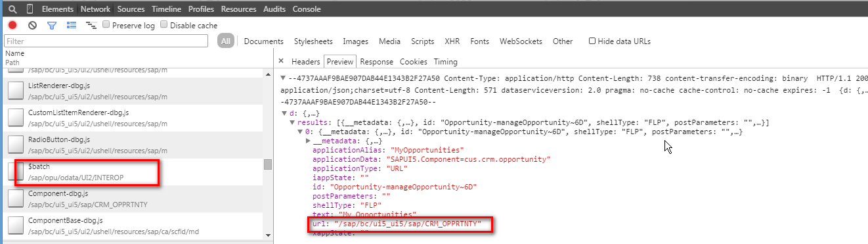
Task: Click applicationAlias "MyOpportunities" value
Action: coord(427,151)
